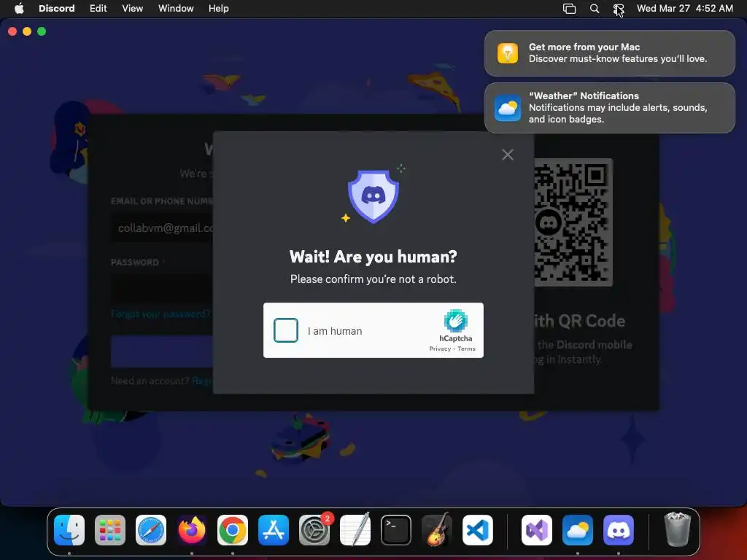This screenshot has height=560, width=747.
Task: Open the View menu
Action: (133, 9)
